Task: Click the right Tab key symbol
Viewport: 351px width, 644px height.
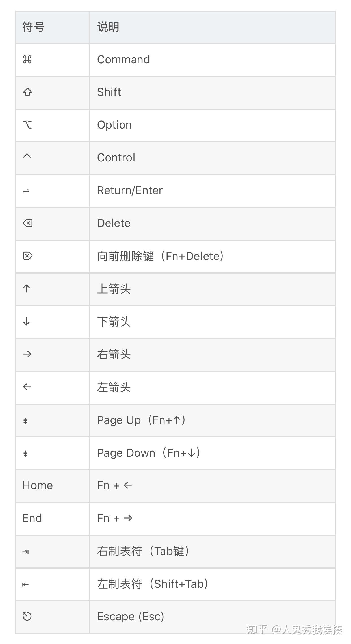Action: point(25,552)
